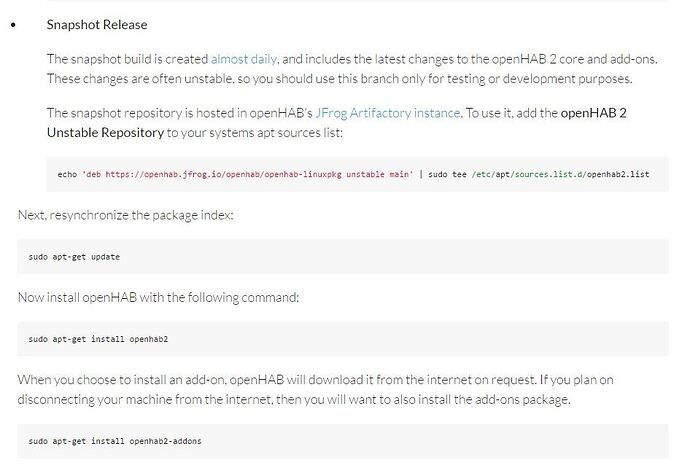Click the word "echo" in the first command
Screen dimensions: 690x468
(67, 174)
